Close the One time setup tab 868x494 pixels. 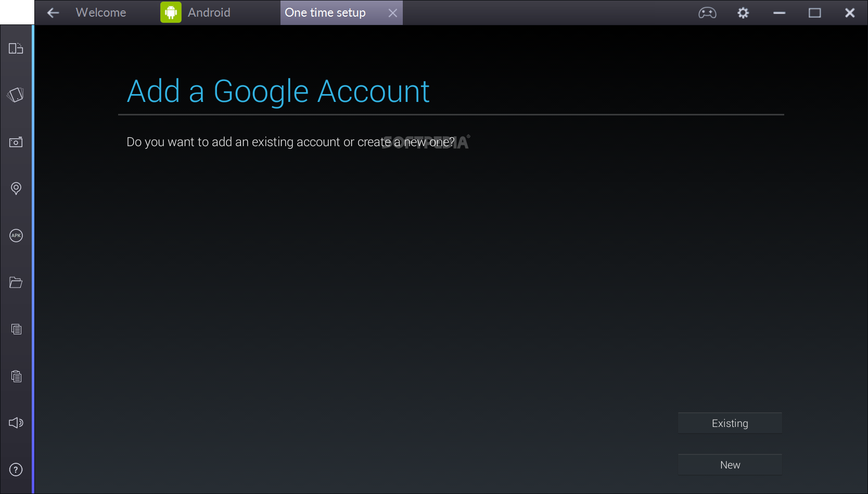393,13
